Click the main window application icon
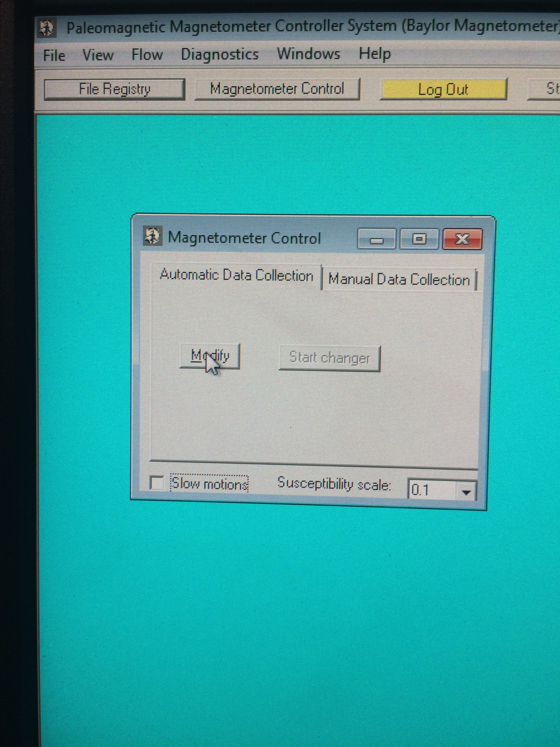Image resolution: width=560 pixels, height=747 pixels. point(46,28)
